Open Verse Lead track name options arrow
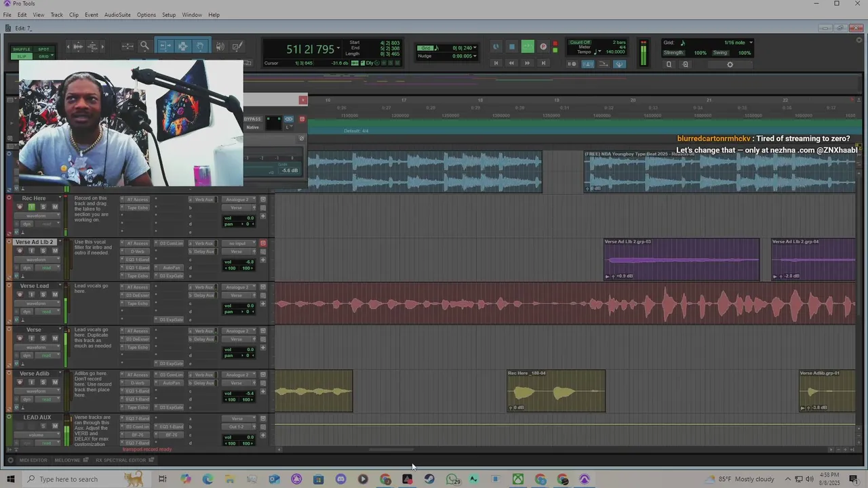The image size is (868, 488). [x=60, y=285]
